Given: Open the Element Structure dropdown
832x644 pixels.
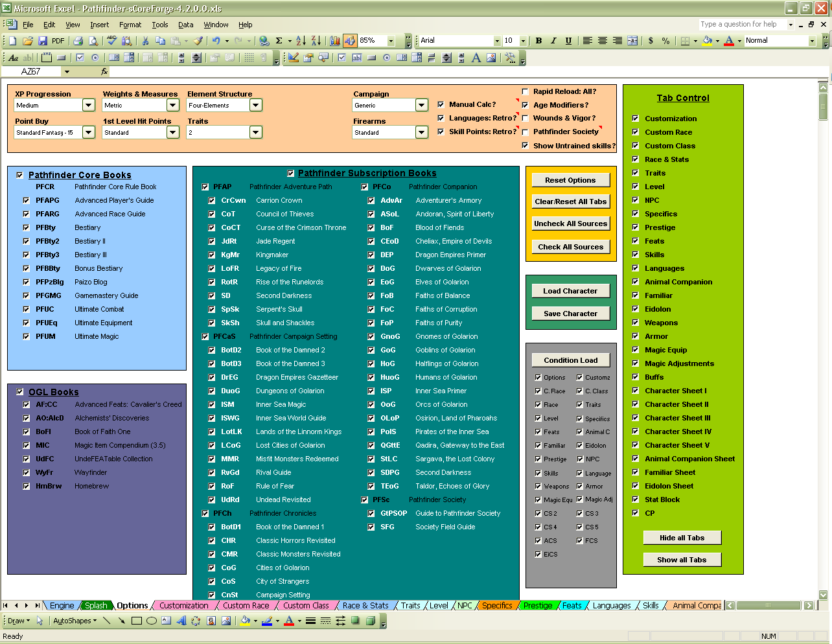Looking at the screenshot, I should tap(256, 105).
